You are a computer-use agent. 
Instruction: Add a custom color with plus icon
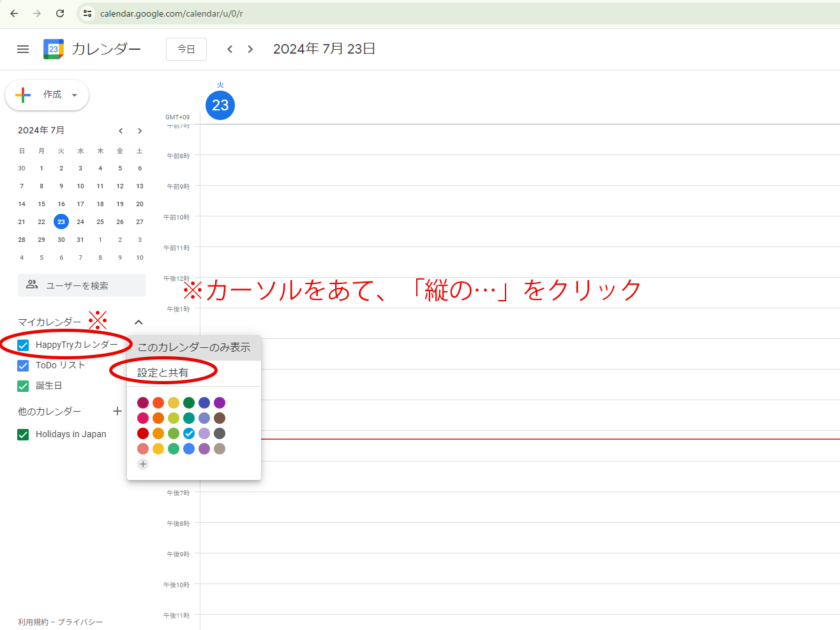(x=143, y=464)
